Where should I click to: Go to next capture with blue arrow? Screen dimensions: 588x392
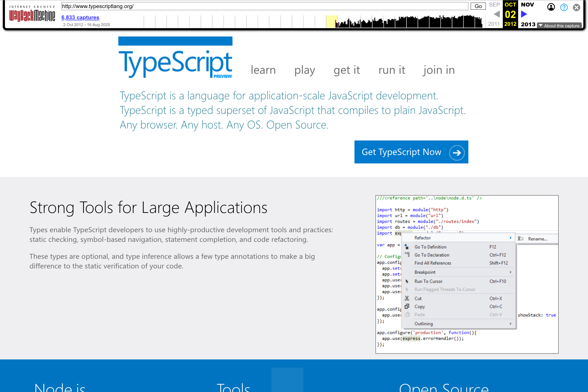pos(524,14)
